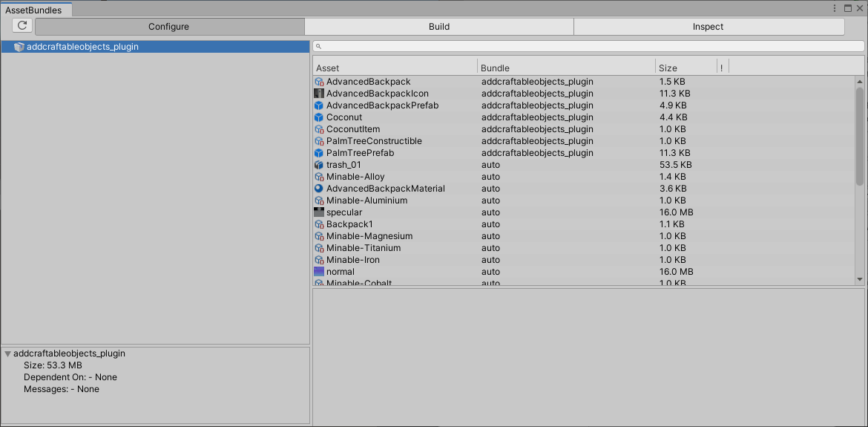
Task: Click the scrollbar up arrow
Action: tap(860, 81)
